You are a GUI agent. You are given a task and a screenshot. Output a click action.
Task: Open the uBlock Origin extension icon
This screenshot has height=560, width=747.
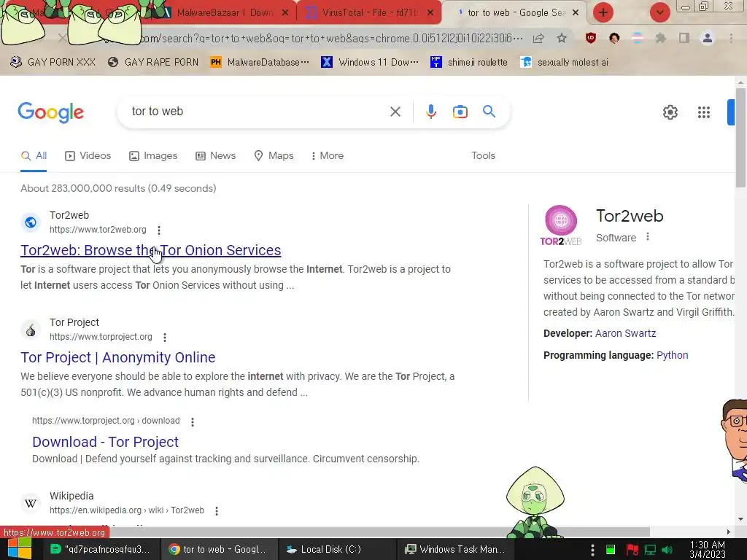591,38
